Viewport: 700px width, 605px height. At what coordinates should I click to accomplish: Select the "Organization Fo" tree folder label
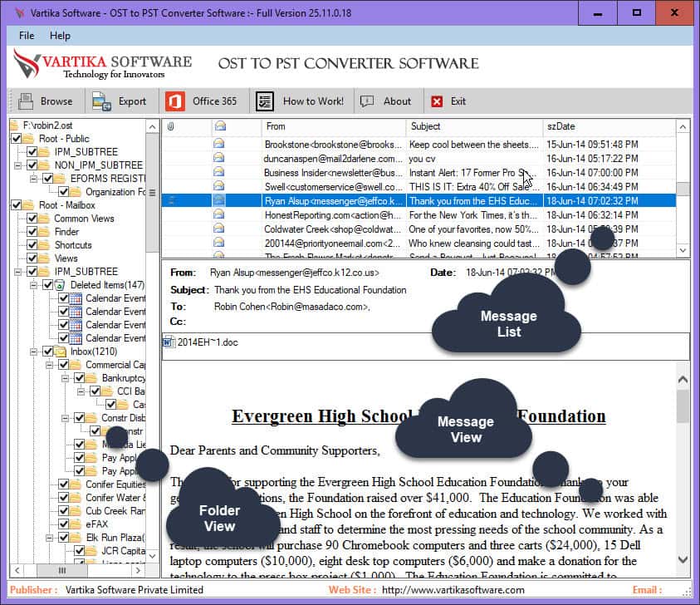(115, 192)
